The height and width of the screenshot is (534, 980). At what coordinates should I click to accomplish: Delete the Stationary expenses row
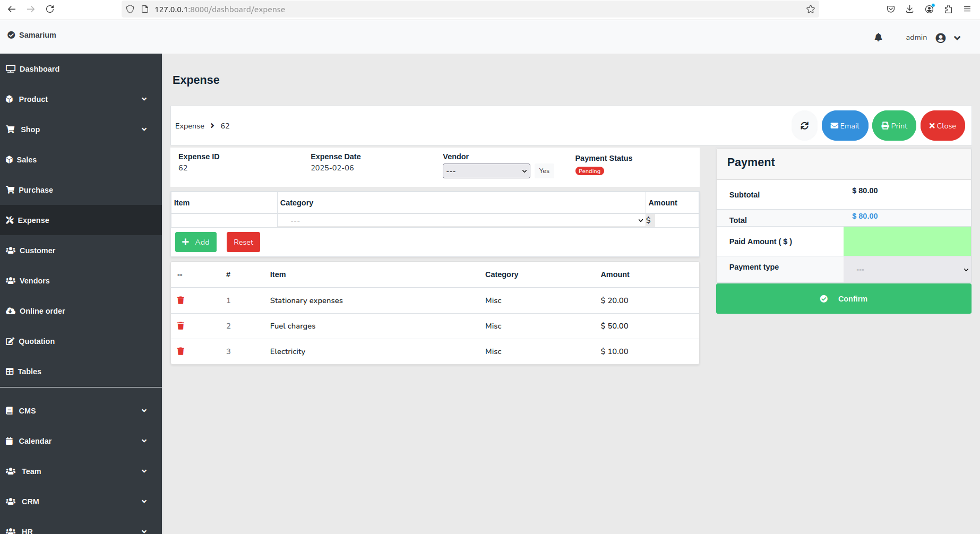(180, 300)
